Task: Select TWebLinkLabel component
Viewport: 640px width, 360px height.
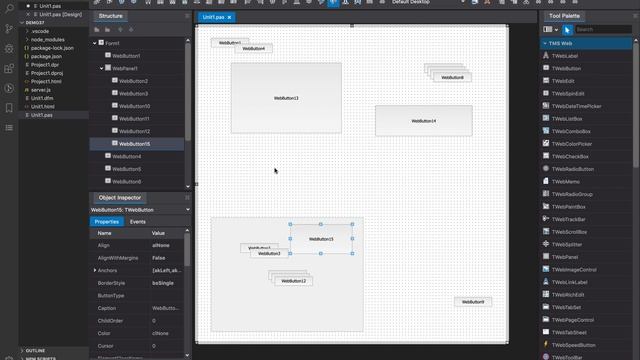Action: point(569,282)
